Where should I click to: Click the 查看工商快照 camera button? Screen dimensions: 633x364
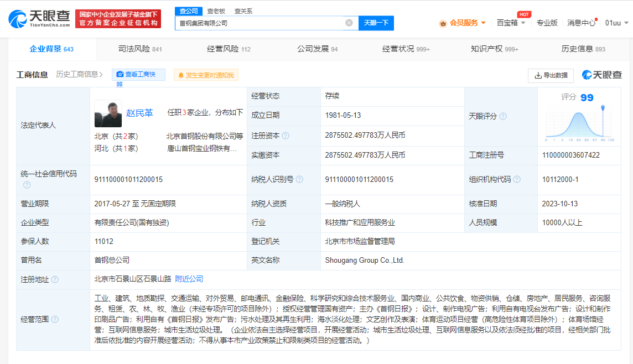tap(138, 75)
